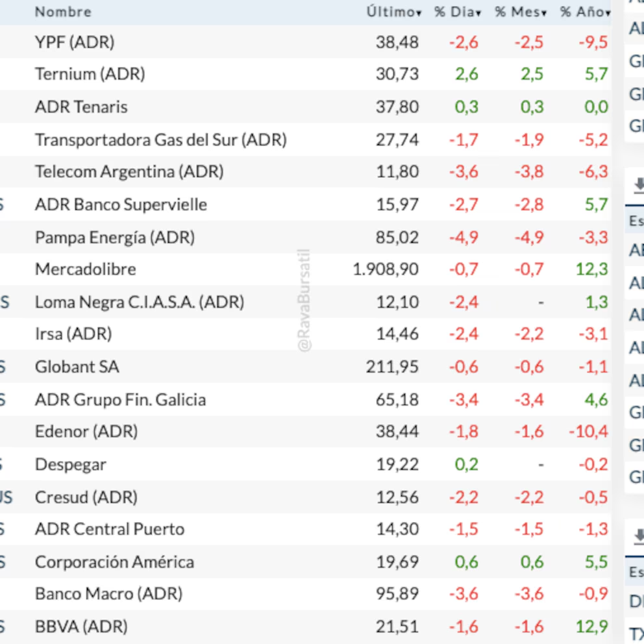Click Despegar price 19,22
The height and width of the screenshot is (644, 644).
tap(397, 465)
